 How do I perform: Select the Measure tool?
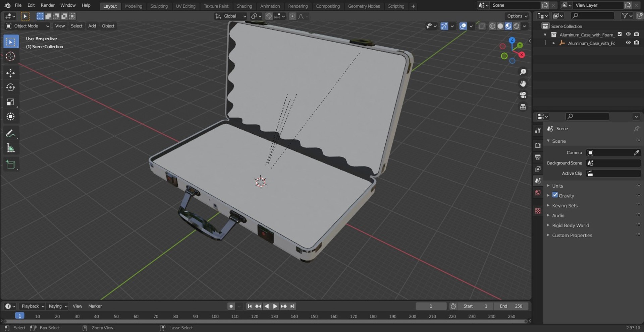coord(11,148)
